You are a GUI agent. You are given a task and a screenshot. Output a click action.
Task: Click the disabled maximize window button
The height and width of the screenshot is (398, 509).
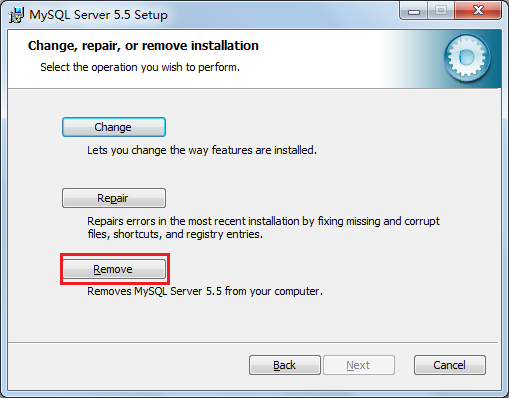[x=441, y=11]
